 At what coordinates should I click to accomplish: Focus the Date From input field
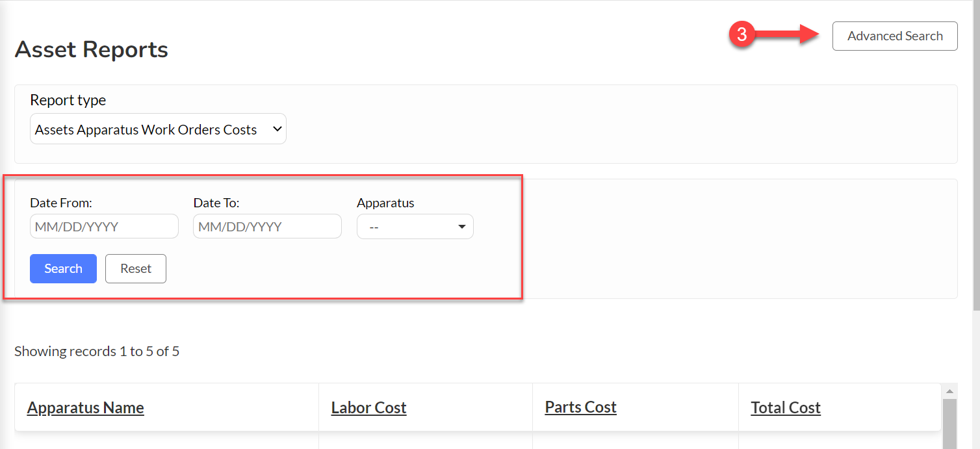[104, 226]
